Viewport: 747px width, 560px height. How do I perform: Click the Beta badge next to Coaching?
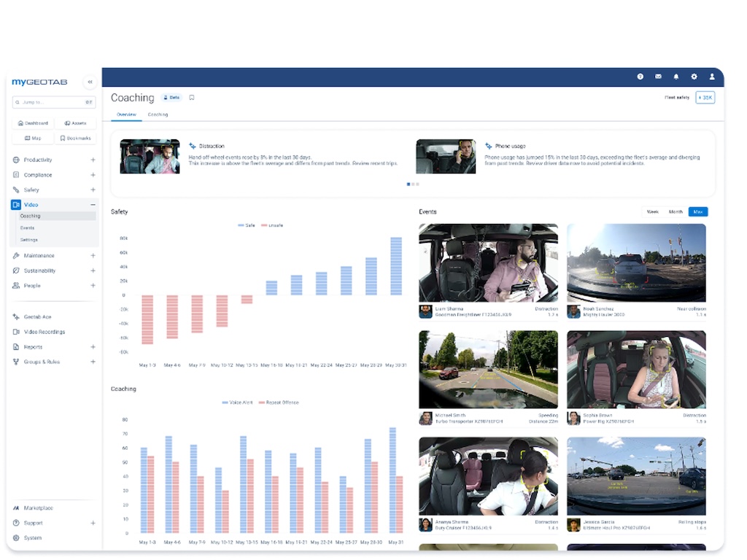click(171, 98)
